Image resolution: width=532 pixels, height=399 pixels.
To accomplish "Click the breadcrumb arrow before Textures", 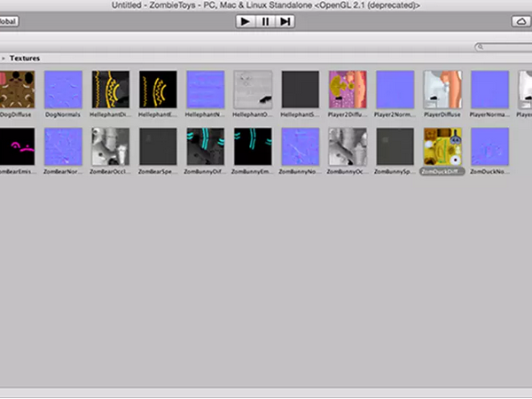I will coord(3,59).
